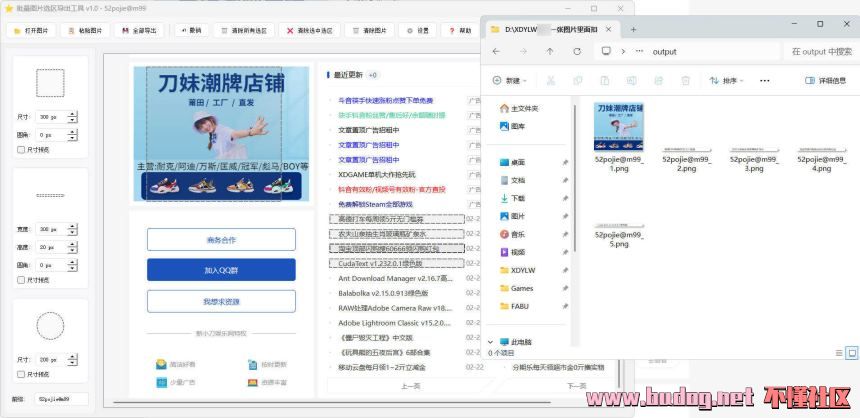The width and height of the screenshot is (860, 418).
Task: Show hidden breadcrumb path via ellipsis
Action: click(x=639, y=51)
